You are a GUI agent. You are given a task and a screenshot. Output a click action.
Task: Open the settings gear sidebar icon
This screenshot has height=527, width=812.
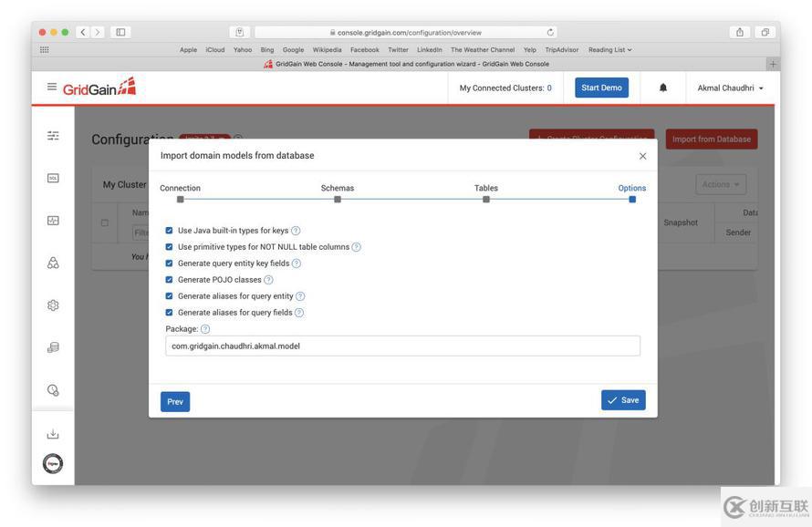tap(53, 305)
